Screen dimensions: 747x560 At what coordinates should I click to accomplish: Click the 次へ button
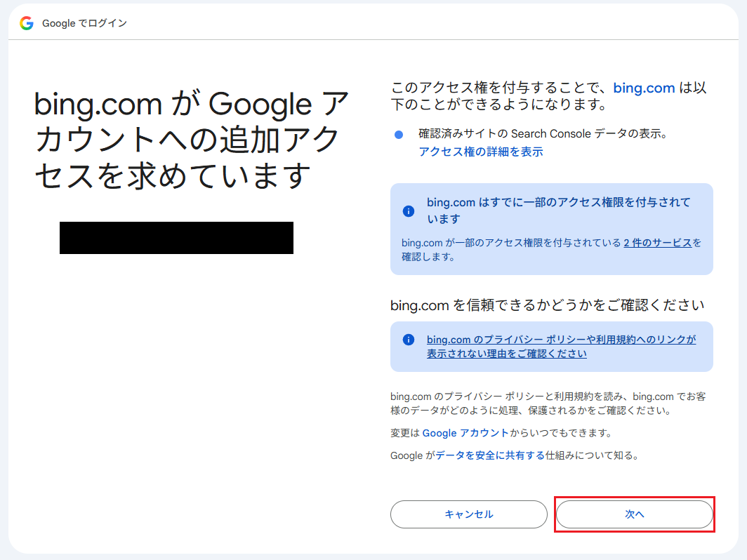[x=635, y=514]
